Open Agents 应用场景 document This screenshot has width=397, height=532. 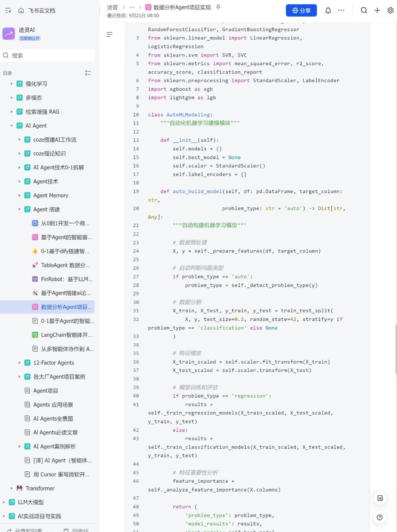53,405
